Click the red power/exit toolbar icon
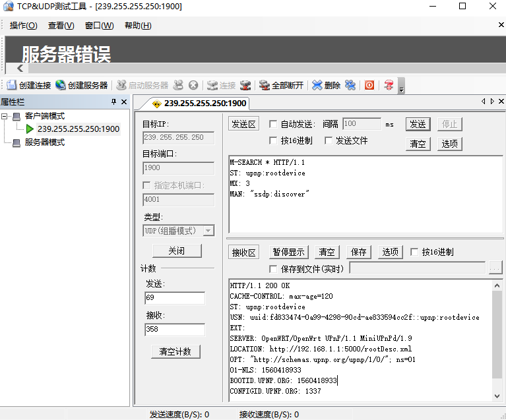Viewport: 506px width, 420px height. coord(369,85)
